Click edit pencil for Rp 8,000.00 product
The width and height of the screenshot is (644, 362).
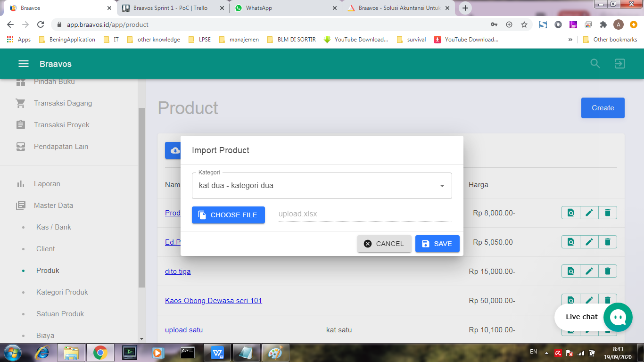tap(589, 213)
